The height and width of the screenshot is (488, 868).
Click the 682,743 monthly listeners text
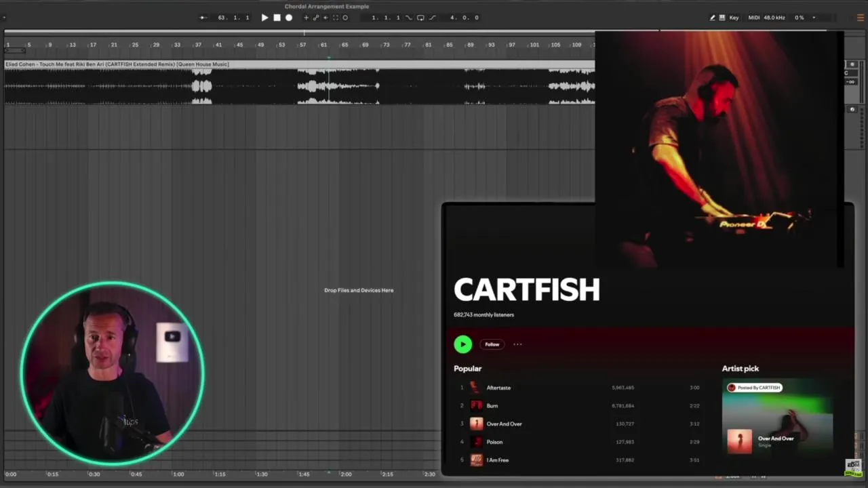(484, 315)
